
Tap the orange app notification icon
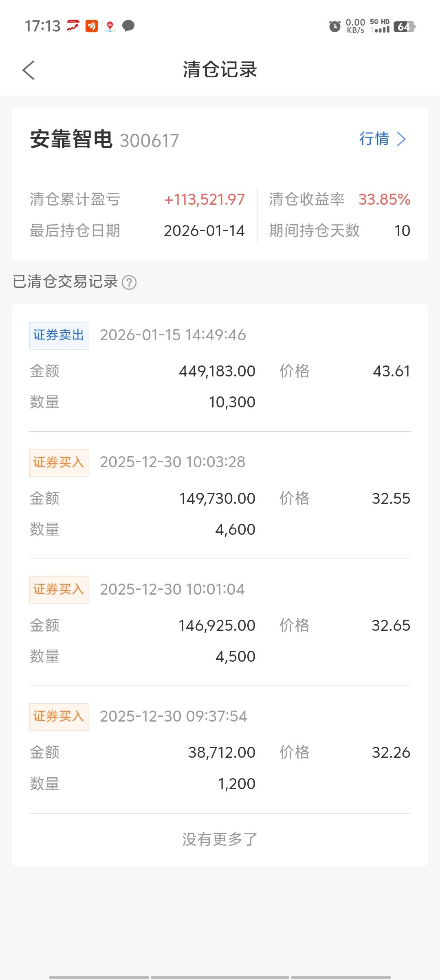[92, 26]
